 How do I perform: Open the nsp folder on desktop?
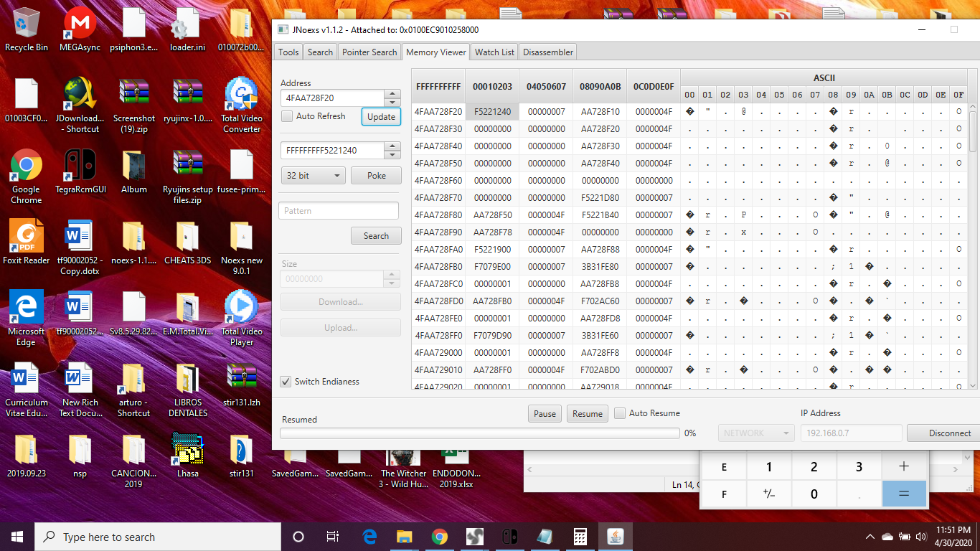click(x=80, y=456)
